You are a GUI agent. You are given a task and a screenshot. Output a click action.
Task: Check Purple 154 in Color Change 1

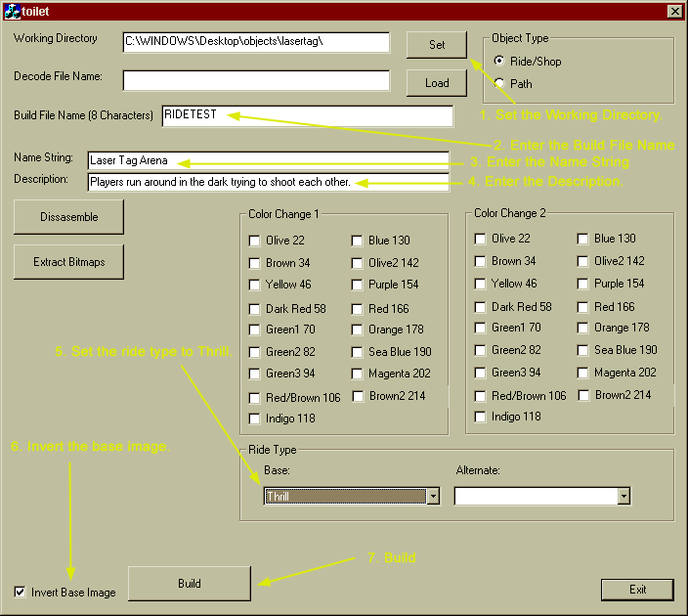(357, 285)
